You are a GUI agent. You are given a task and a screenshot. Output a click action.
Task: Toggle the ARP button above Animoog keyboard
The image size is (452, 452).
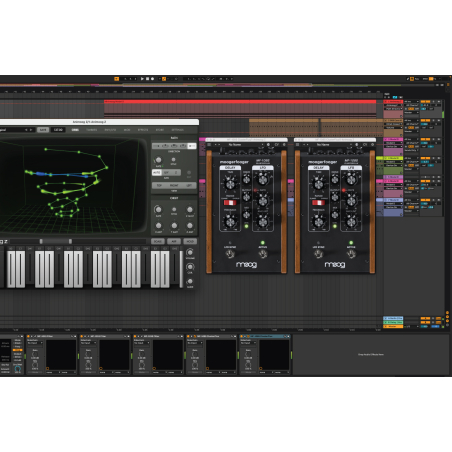(x=174, y=241)
